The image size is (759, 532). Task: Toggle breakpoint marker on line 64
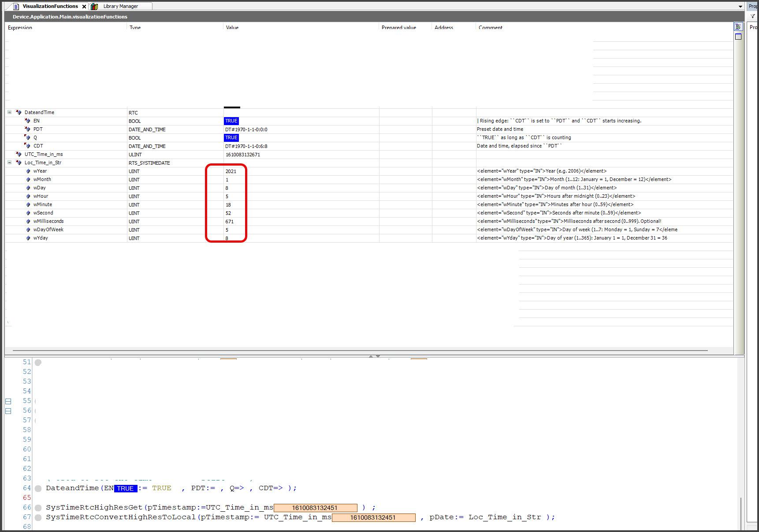pyautogui.click(x=38, y=488)
